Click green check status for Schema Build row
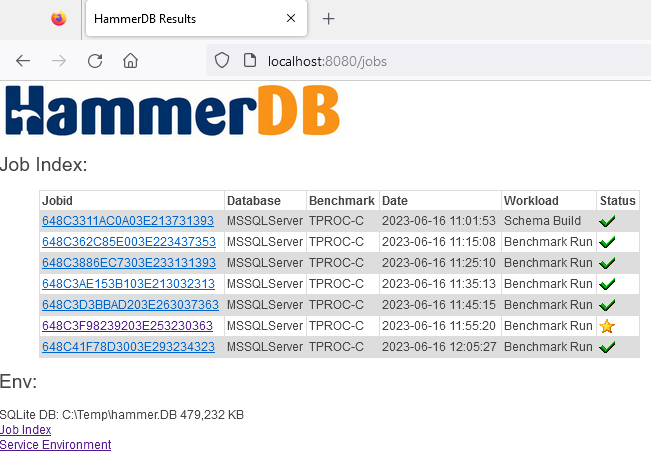 607,221
